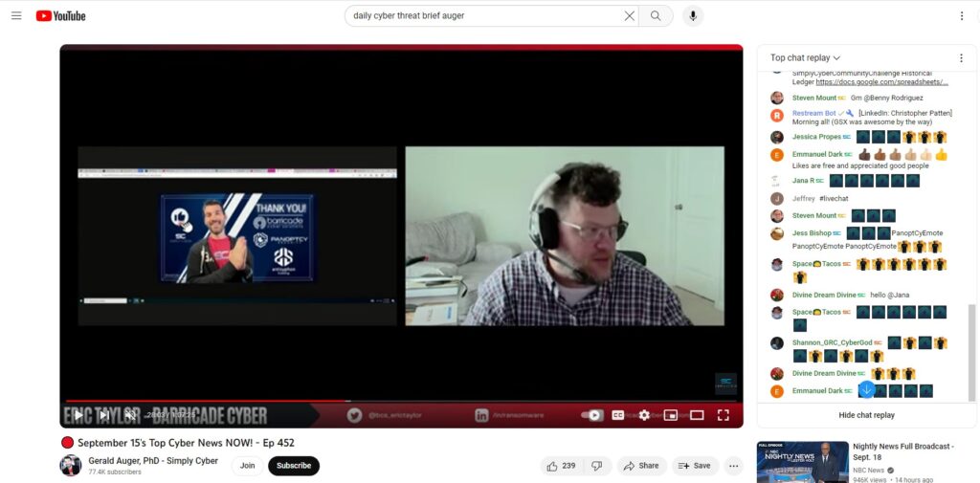The height and width of the screenshot is (483, 980).
Task: Click Hide chat replay
Action: 866,415
